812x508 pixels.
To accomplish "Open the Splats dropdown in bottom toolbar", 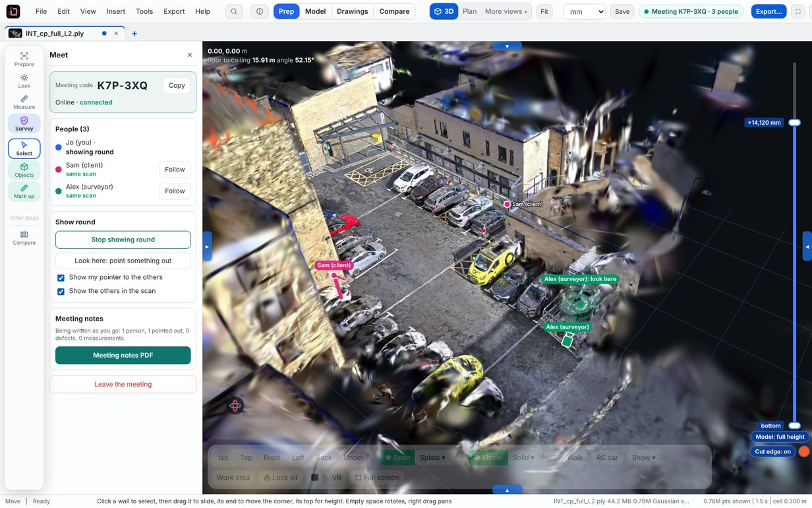I will pyautogui.click(x=432, y=458).
